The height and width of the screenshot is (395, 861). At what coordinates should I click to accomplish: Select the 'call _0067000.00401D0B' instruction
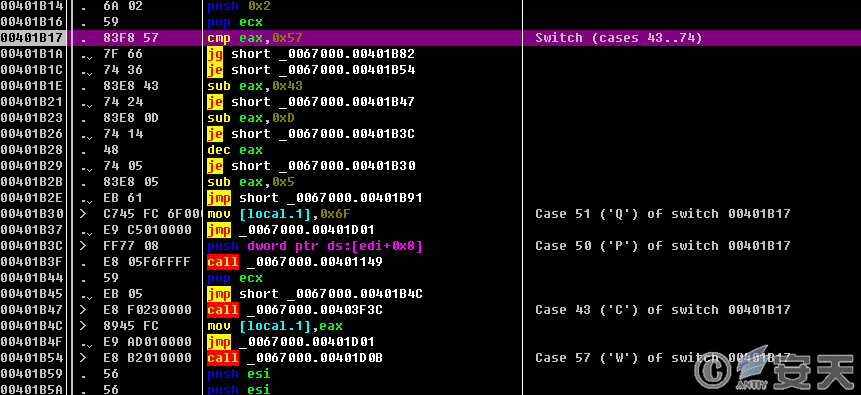pos(295,358)
